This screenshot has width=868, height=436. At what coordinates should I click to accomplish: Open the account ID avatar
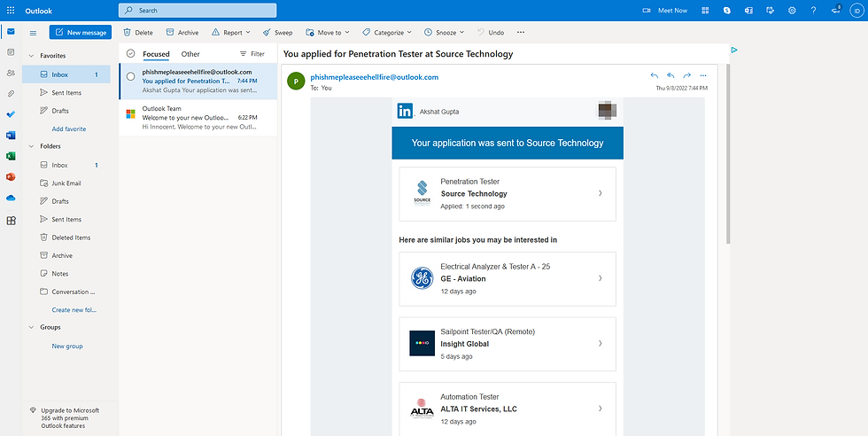[x=856, y=11]
